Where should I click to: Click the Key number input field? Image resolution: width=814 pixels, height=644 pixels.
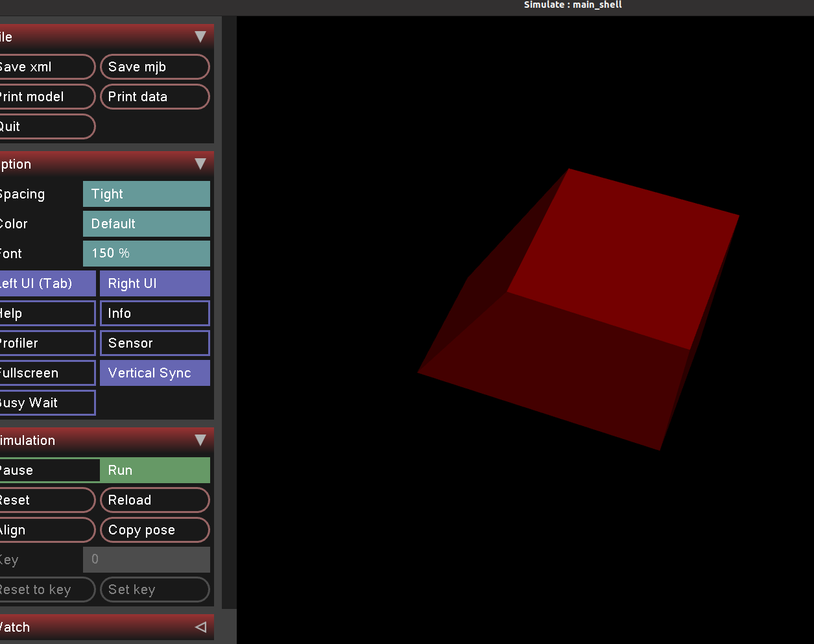click(147, 560)
